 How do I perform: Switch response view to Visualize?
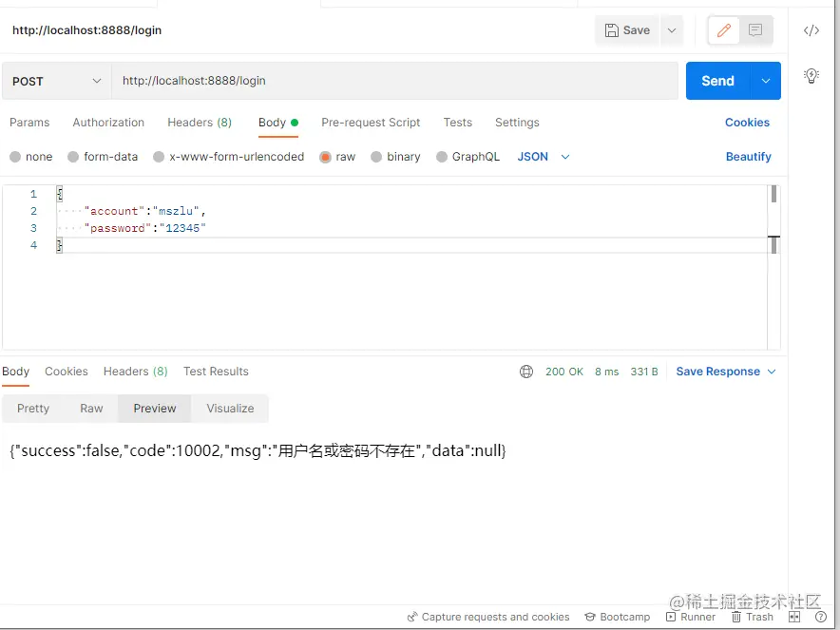pos(230,409)
